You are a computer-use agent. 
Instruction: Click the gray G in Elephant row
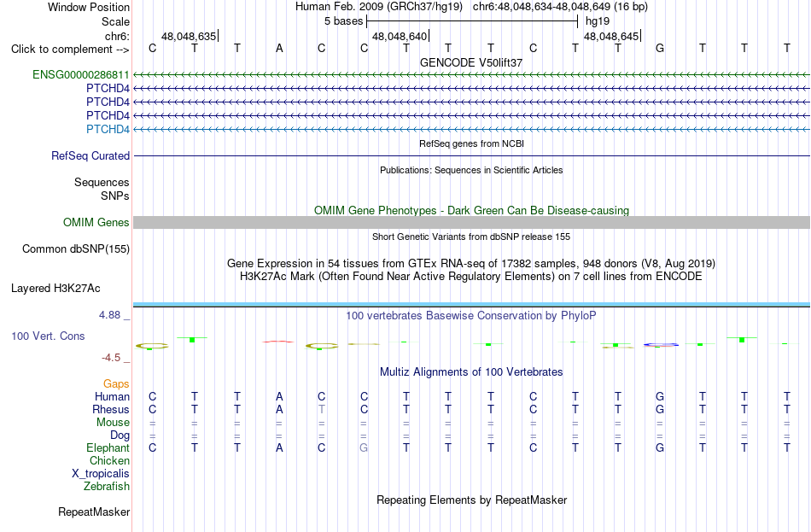point(364,448)
